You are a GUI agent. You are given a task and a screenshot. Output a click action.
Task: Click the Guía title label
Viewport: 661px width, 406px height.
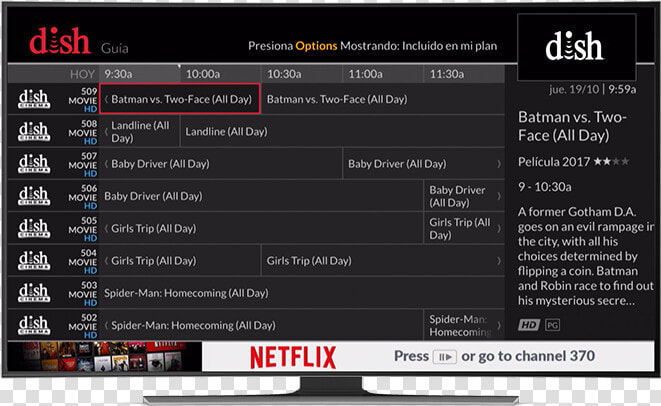tap(115, 48)
